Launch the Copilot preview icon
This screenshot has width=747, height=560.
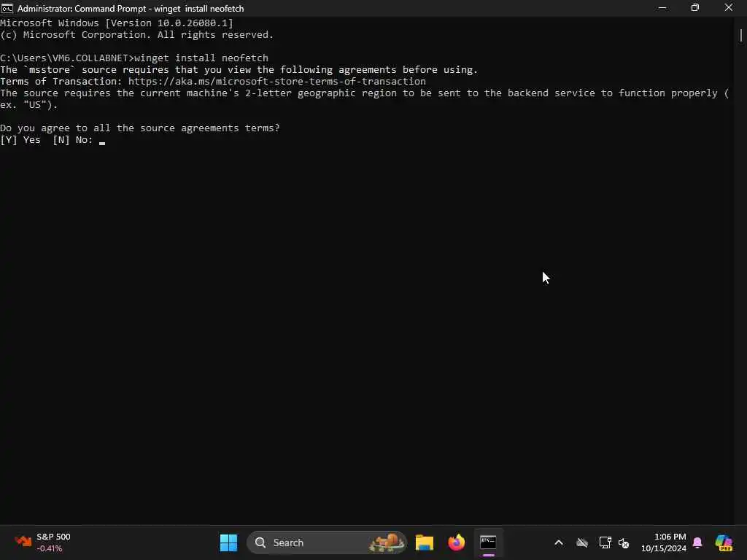(x=724, y=542)
